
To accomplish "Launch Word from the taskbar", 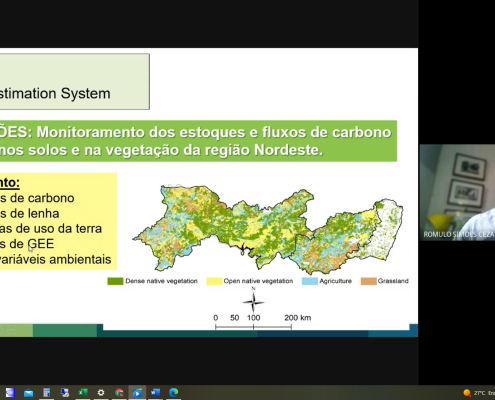I will click(x=155, y=392).
